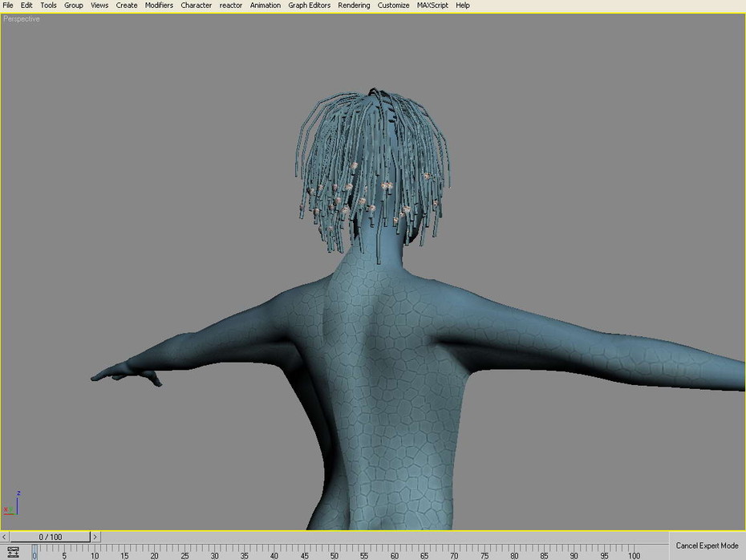Open the Views menu
746x560 pixels.
pos(99,6)
